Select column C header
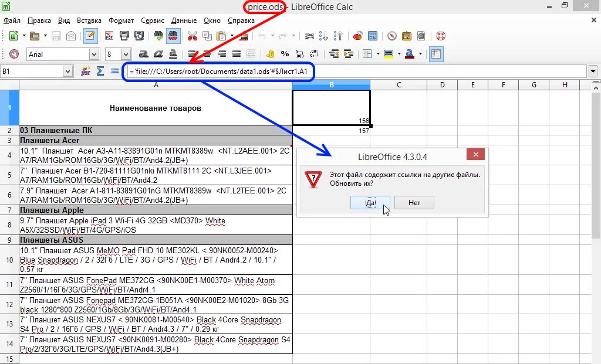The width and height of the screenshot is (601, 364). (x=399, y=84)
